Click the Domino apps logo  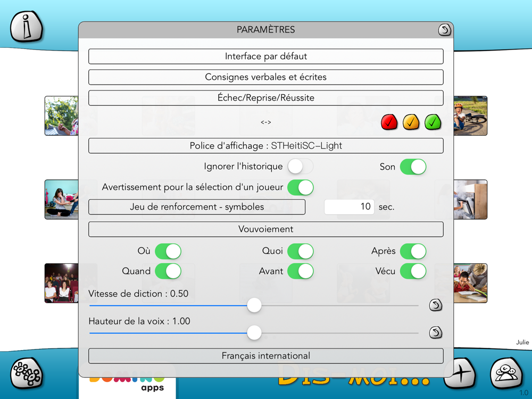pyautogui.click(x=128, y=385)
